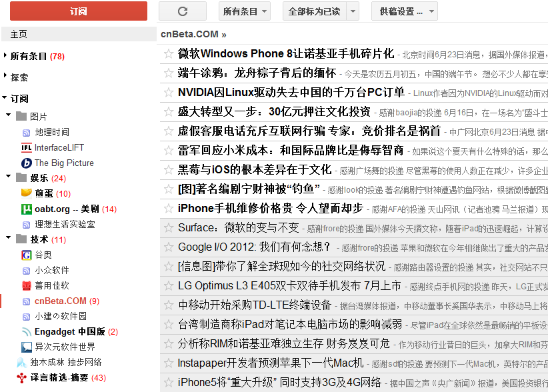Star the NVIDIA因Linux驱动 article

tap(169, 92)
